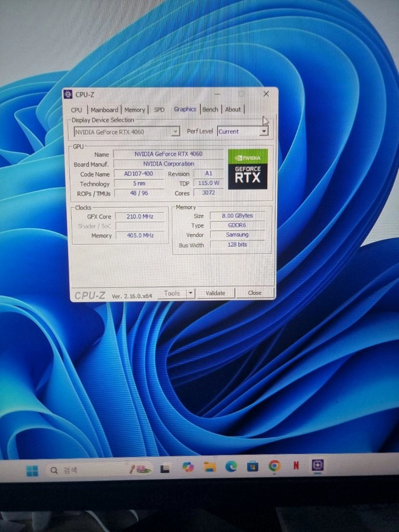Click the Cores 3072 value

click(209, 193)
